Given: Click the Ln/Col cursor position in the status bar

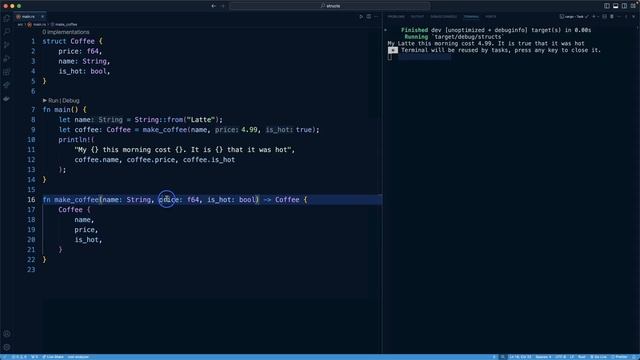Looking at the screenshot, I should click(x=519, y=357).
